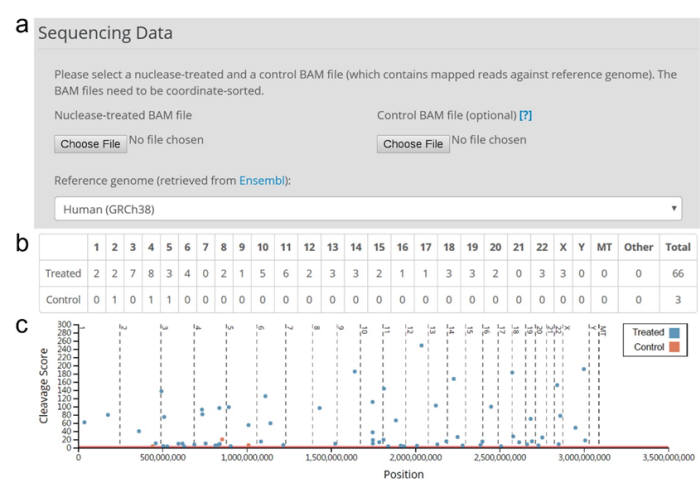Click Choose File for control BAM
The width and height of the screenshot is (700, 484).
[x=412, y=144]
